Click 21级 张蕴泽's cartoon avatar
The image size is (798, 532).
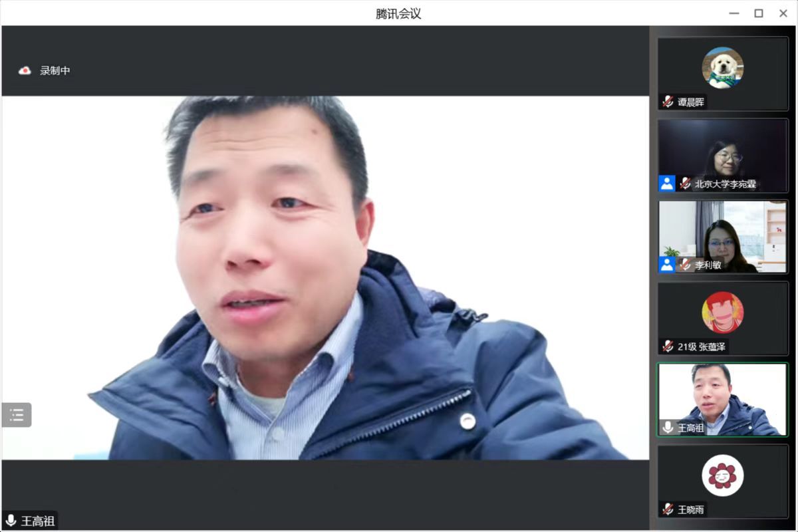click(722, 312)
